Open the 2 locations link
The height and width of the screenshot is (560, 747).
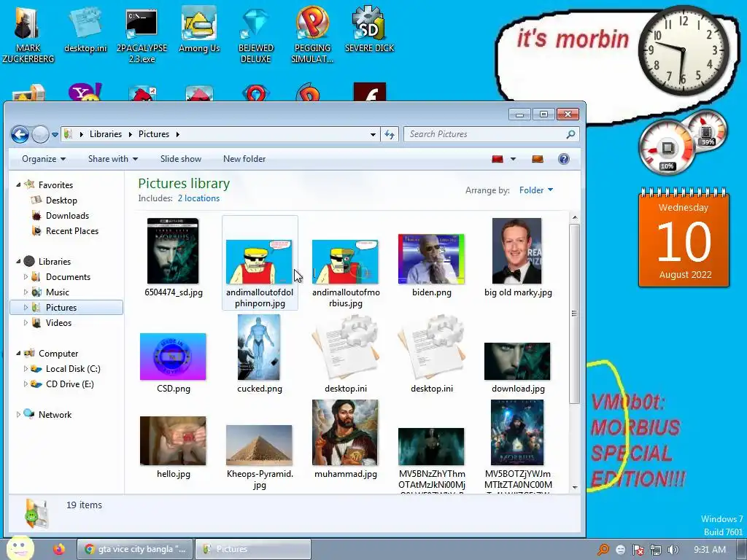point(198,198)
